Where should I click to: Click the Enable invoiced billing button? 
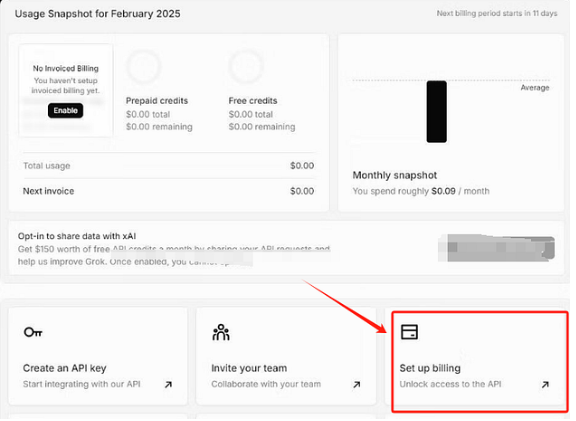pyautogui.click(x=65, y=111)
